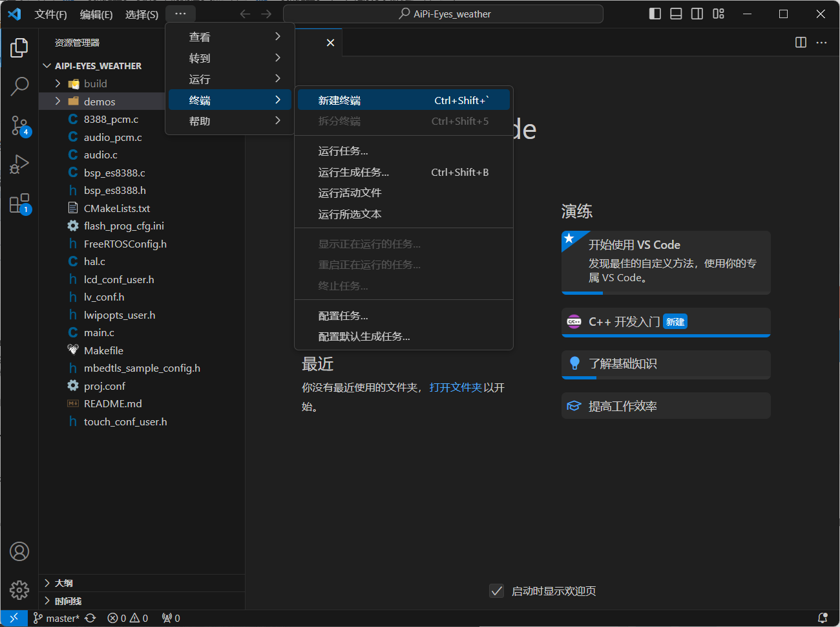Synchronize changes icon in status bar
The image size is (840, 627).
coord(90,618)
